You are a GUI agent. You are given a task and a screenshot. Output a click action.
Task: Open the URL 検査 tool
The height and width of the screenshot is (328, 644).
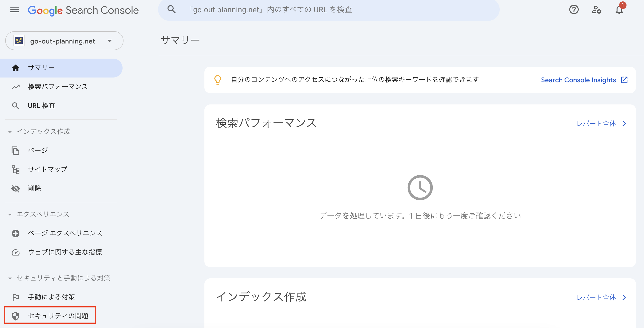click(42, 105)
